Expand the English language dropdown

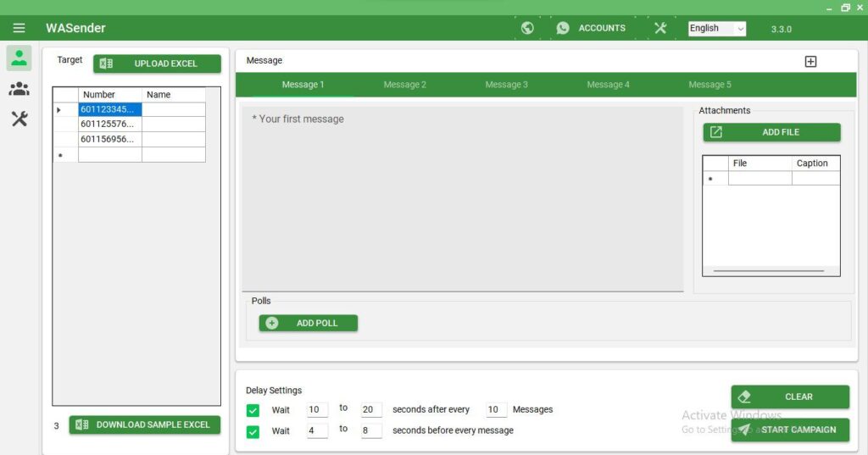coord(717,29)
